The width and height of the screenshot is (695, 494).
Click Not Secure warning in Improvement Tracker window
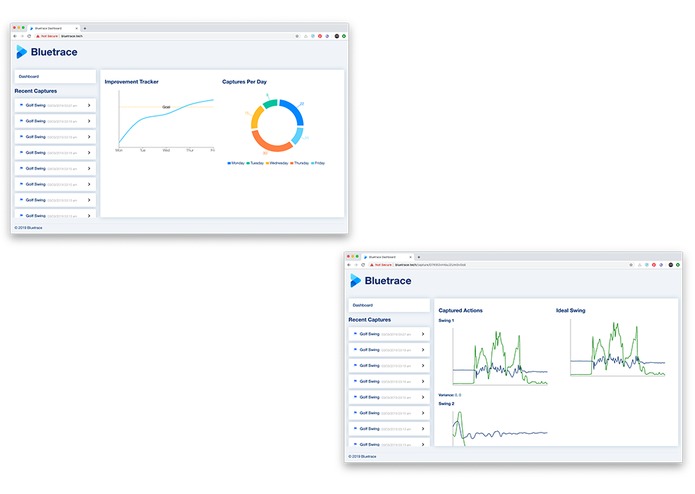47,36
